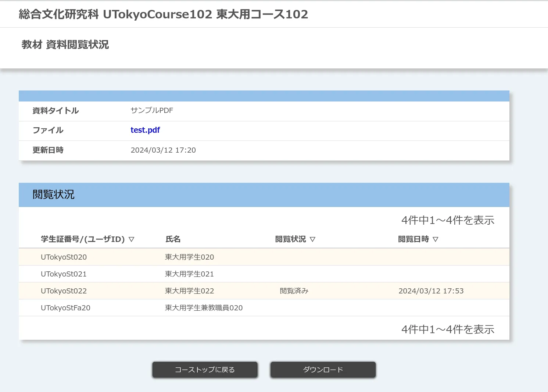548x392 pixels.
Task: Click user ID UTokyoSt022 in the table
Action: coord(64,291)
